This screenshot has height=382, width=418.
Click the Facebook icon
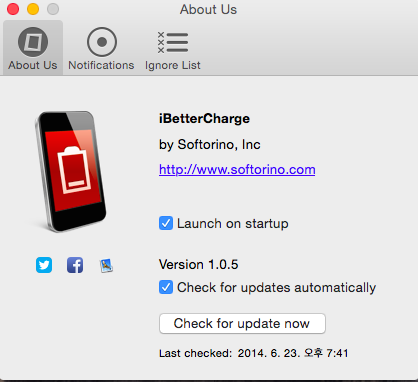pyautogui.click(x=75, y=265)
